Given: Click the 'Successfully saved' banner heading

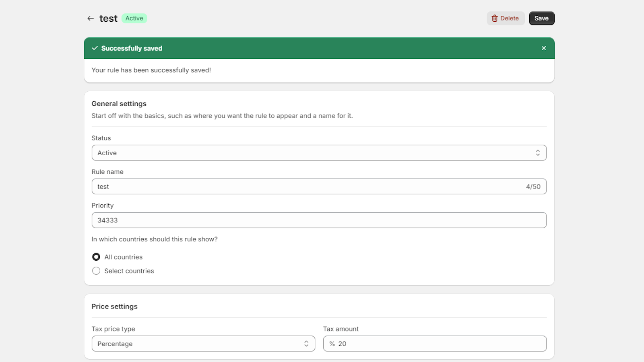Looking at the screenshot, I should [132, 48].
